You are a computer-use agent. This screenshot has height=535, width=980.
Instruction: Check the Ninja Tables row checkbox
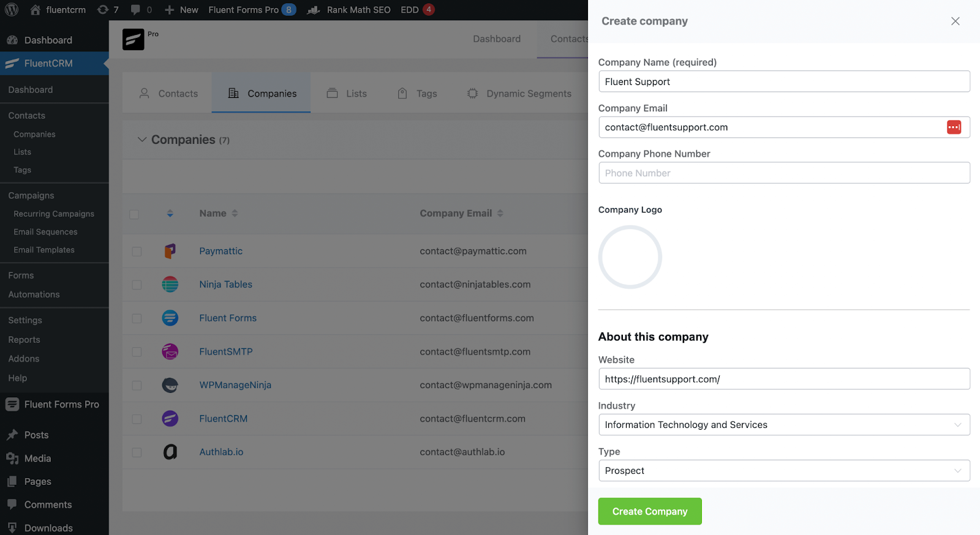pos(137,285)
